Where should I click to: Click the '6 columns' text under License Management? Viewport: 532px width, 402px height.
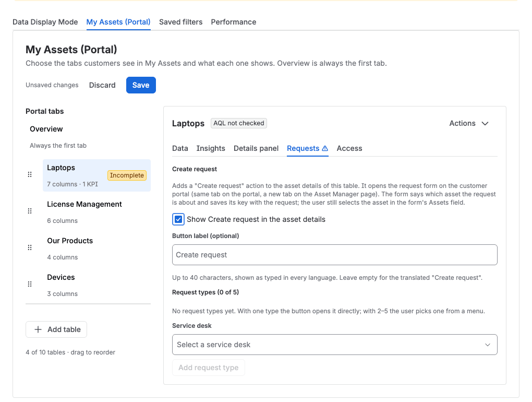click(x=63, y=221)
